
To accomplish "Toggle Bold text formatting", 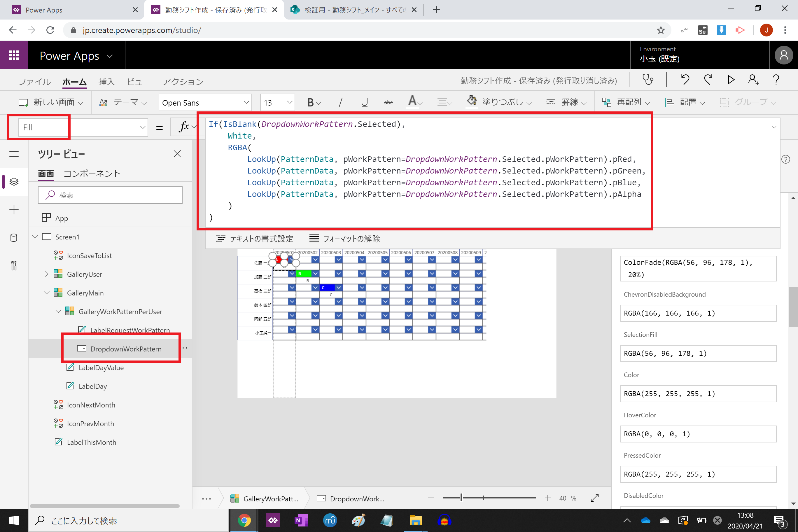I will tap(310, 102).
